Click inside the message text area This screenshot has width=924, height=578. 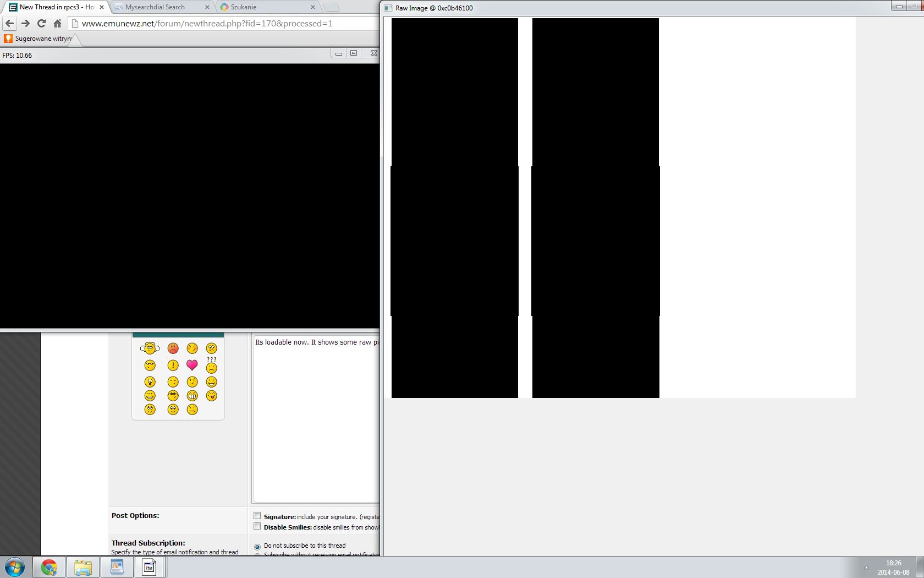coord(316,418)
